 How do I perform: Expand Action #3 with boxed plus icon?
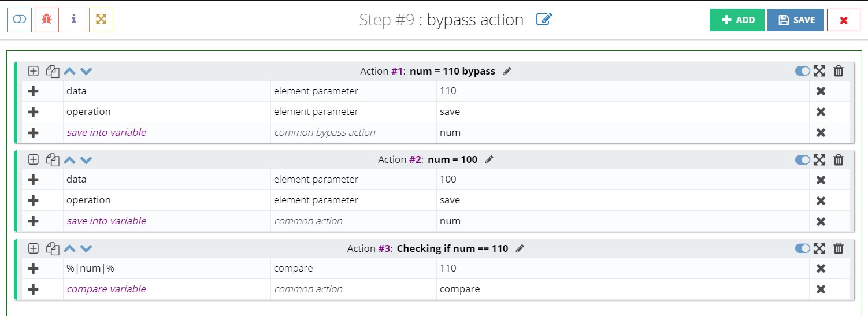(34, 248)
